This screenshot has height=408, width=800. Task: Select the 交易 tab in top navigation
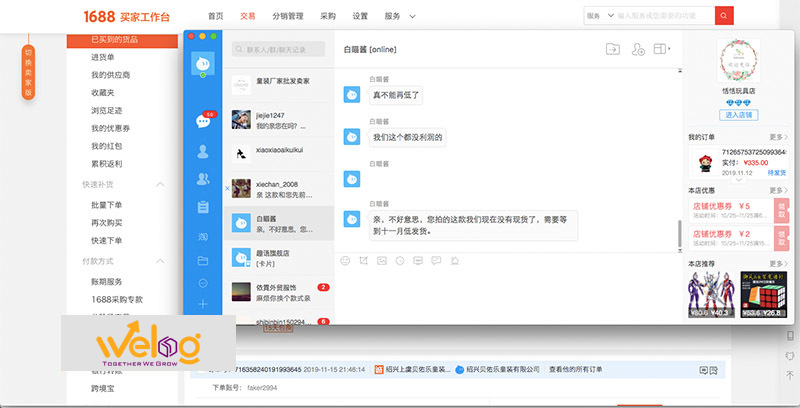[247, 16]
